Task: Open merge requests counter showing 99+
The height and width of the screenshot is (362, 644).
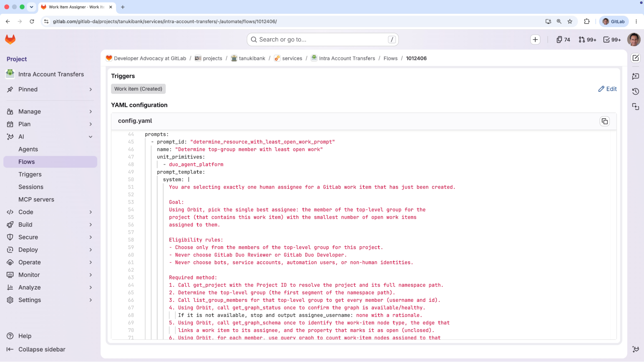Action: (x=587, y=40)
